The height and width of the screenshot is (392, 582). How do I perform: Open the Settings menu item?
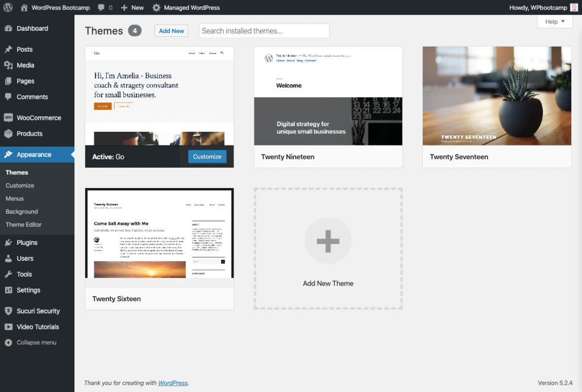37,290
